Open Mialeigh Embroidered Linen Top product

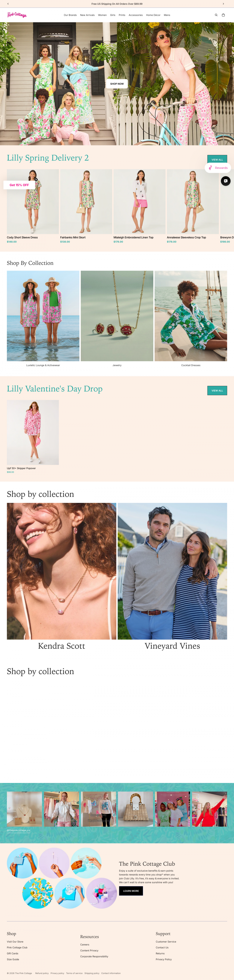139,202
